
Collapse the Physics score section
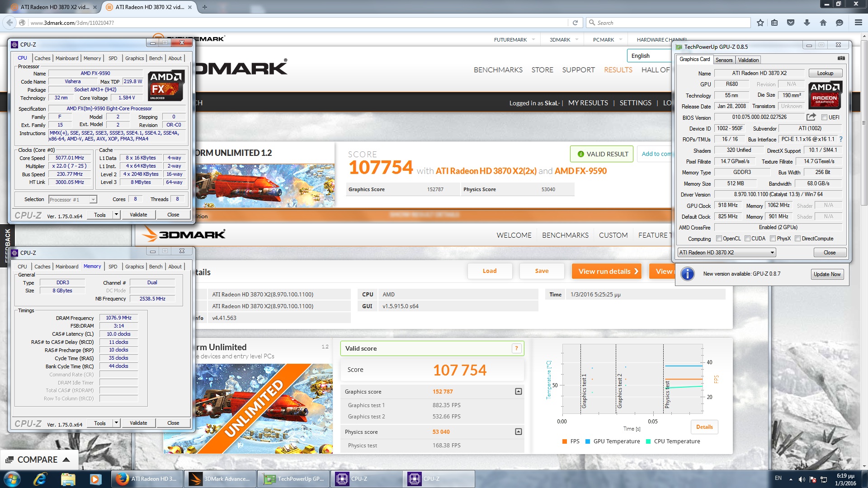(x=519, y=432)
